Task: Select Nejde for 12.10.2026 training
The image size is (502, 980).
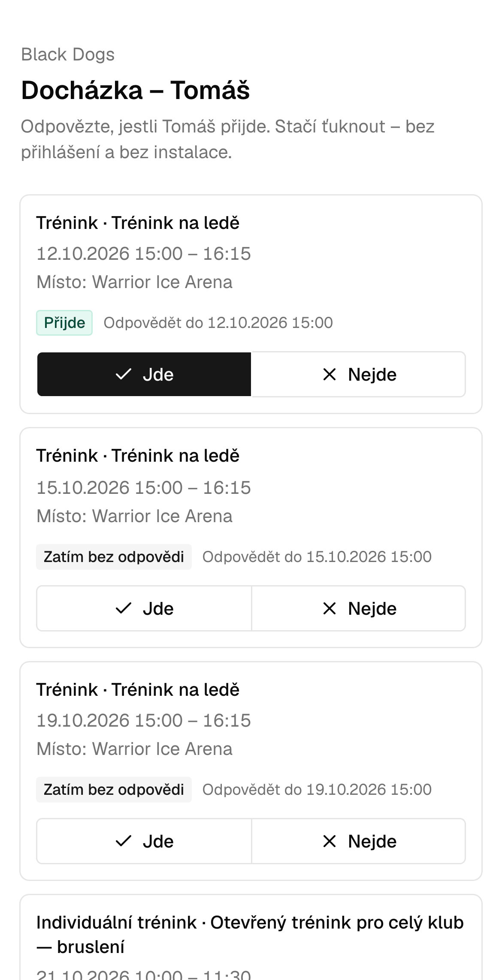Action: click(x=358, y=374)
